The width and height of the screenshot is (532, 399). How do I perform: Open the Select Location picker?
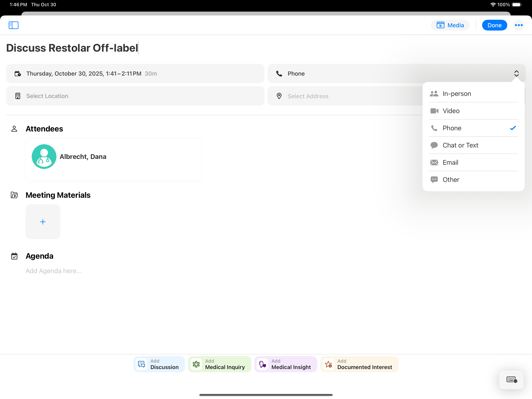pos(135,96)
